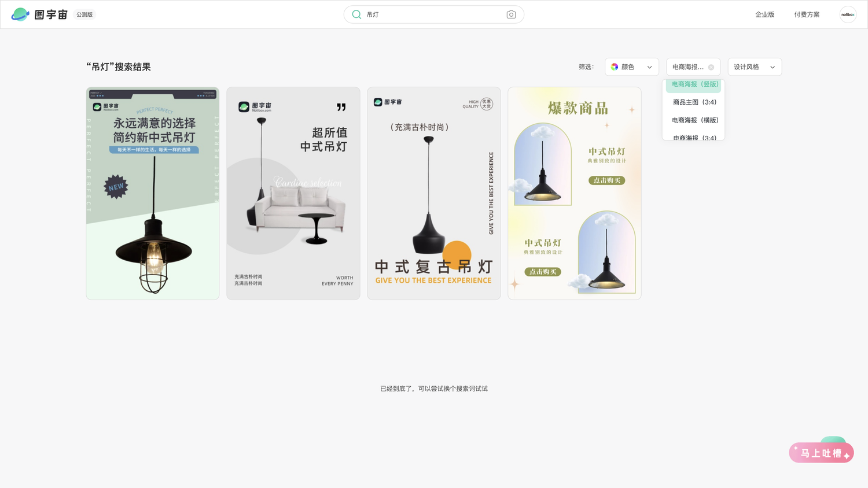
Task: Select 电商海报（竖版）option
Action: tap(694, 85)
